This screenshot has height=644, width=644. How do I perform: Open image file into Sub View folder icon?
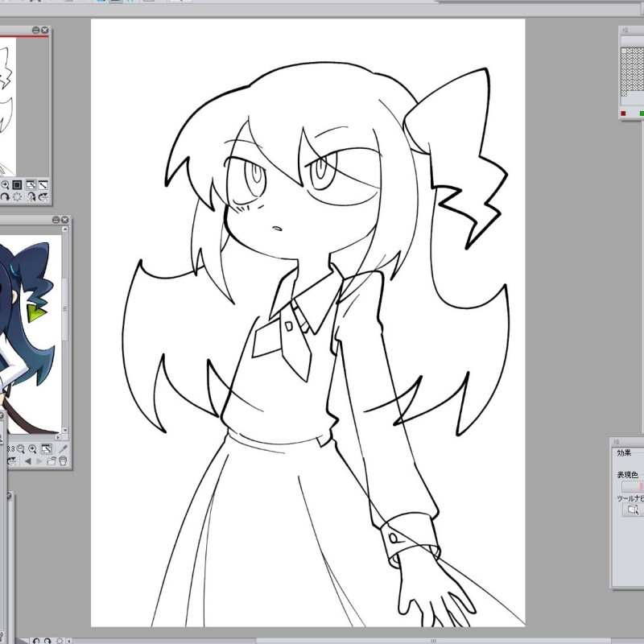(52, 460)
